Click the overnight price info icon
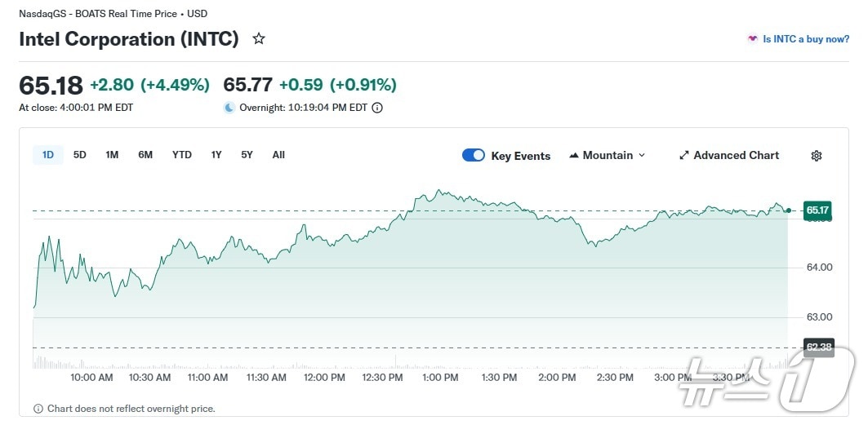This screenshot has width=868, height=425. [x=377, y=108]
